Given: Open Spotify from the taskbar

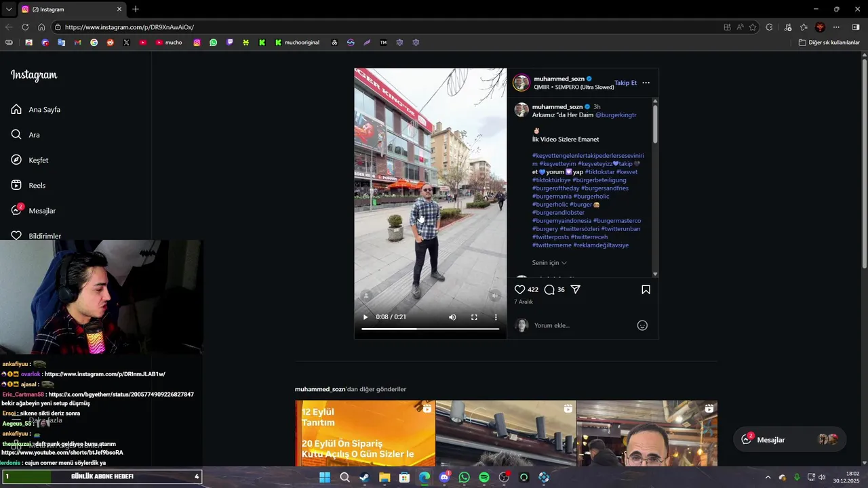Looking at the screenshot, I should pos(484,477).
